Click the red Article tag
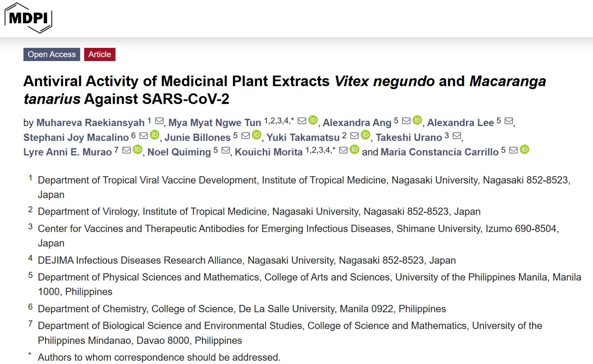 100,55
